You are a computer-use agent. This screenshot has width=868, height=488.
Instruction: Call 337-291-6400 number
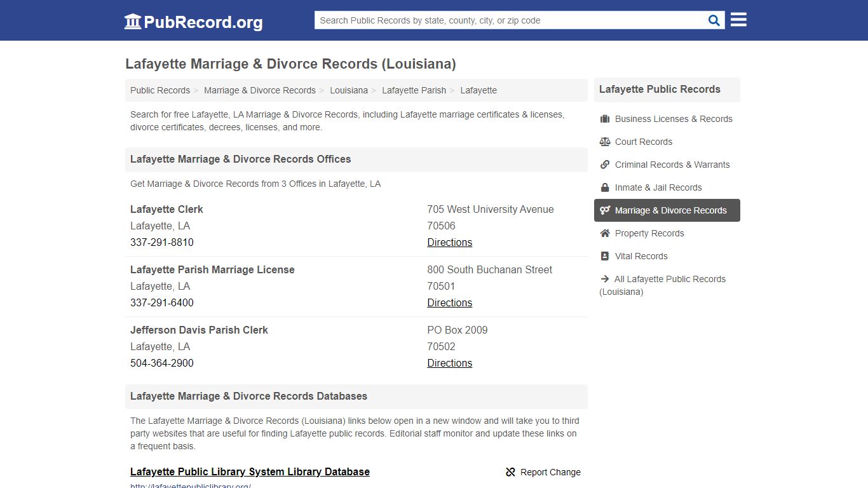pos(162,302)
